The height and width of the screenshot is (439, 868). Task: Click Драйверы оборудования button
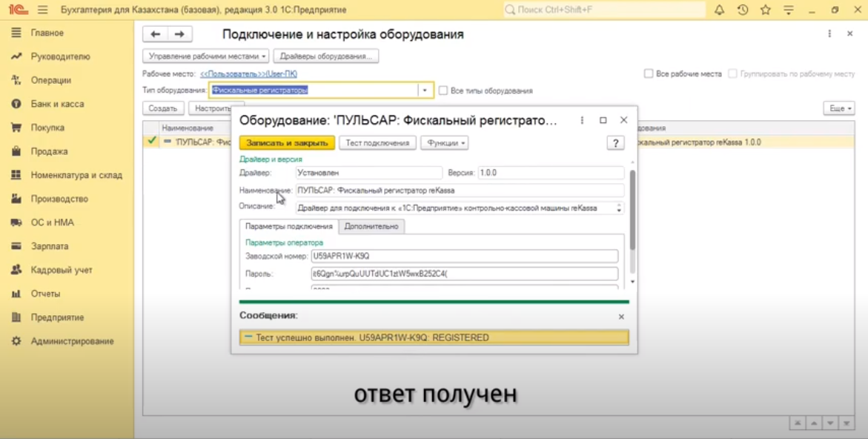click(326, 56)
